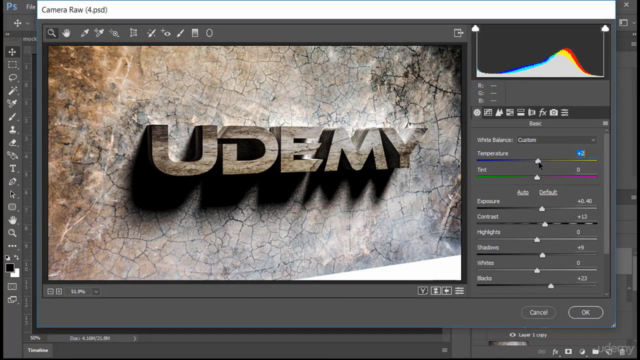Select the Red Eye Removal tool
This screenshot has width=640, height=360.
pyautogui.click(x=166, y=33)
